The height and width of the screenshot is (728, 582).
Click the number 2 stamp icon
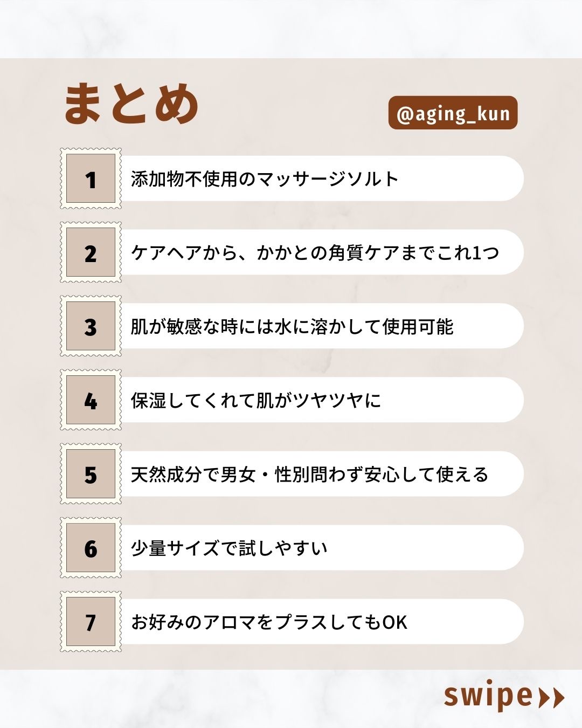click(x=91, y=252)
